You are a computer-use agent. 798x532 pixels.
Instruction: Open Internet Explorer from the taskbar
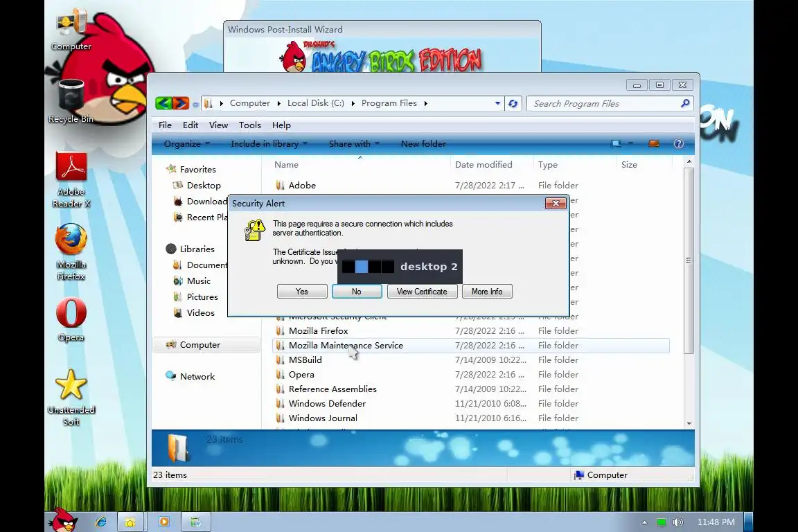100,522
